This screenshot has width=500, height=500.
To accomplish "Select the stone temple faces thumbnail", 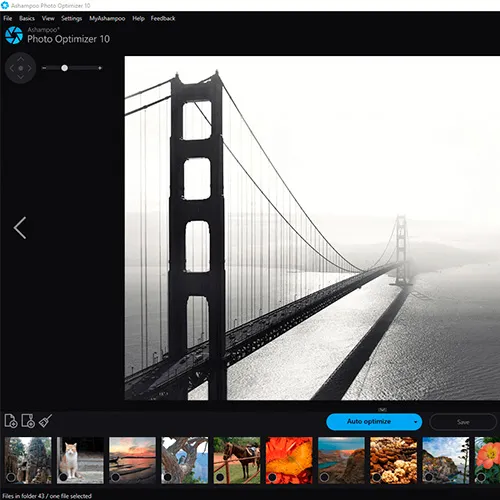I will [28, 460].
